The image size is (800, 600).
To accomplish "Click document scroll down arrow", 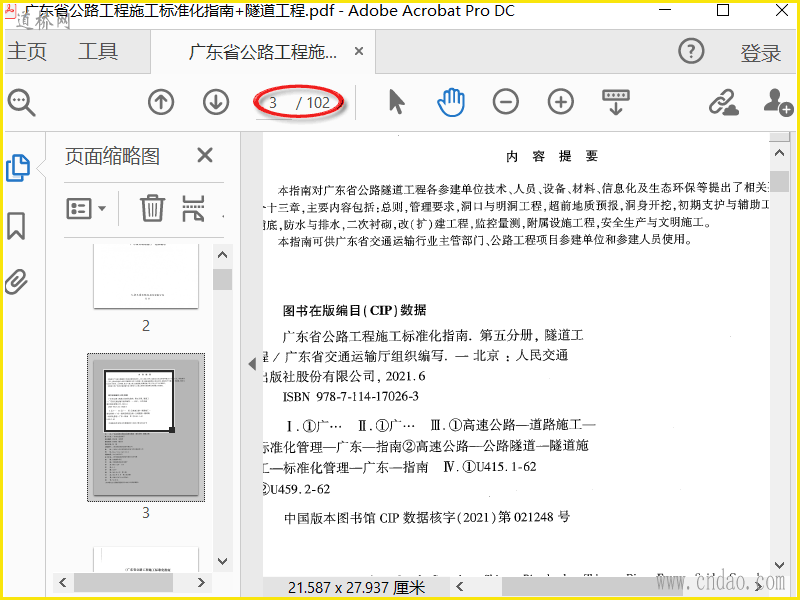I will pos(780,565).
